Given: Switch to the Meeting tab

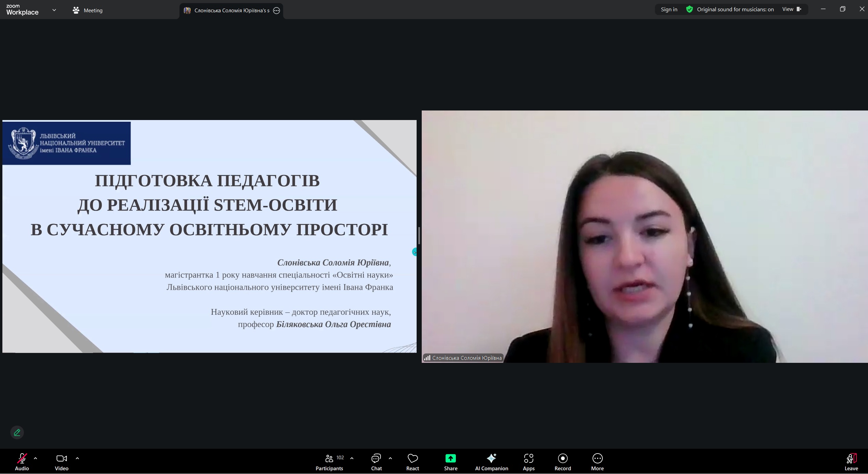Looking at the screenshot, I should pos(88,11).
